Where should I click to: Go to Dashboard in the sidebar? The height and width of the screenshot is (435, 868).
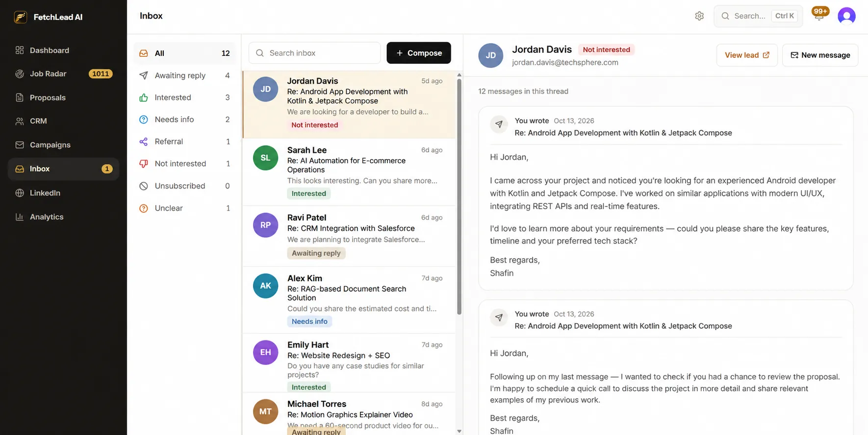pos(63,50)
